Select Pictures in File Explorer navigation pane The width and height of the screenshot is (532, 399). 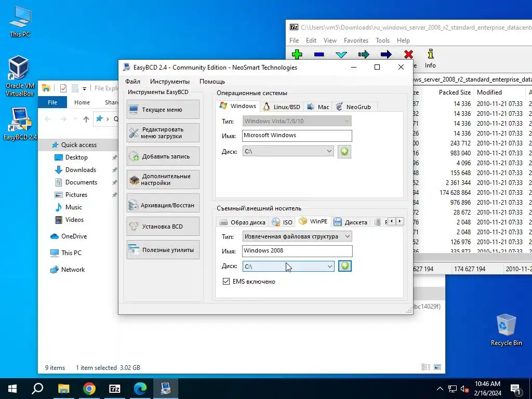(76, 195)
